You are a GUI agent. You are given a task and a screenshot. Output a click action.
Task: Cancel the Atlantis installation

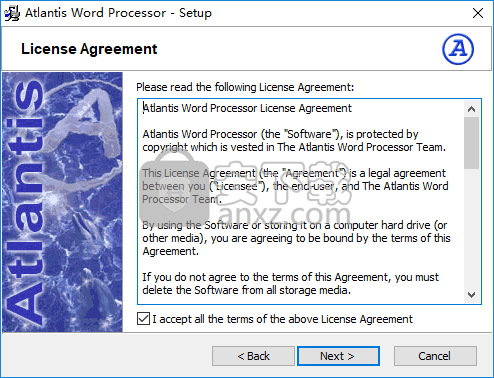click(435, 356)
